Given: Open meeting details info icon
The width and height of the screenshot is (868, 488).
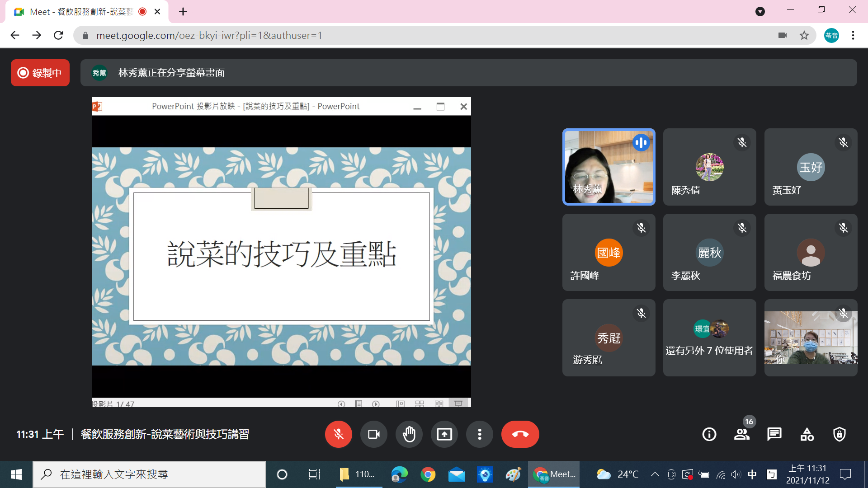Looking at the screenshot, I should tap(709, 434).
